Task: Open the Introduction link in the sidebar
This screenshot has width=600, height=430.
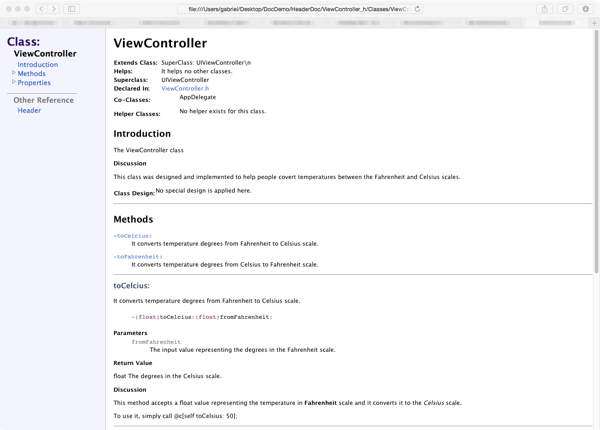Action: [38, 65]
